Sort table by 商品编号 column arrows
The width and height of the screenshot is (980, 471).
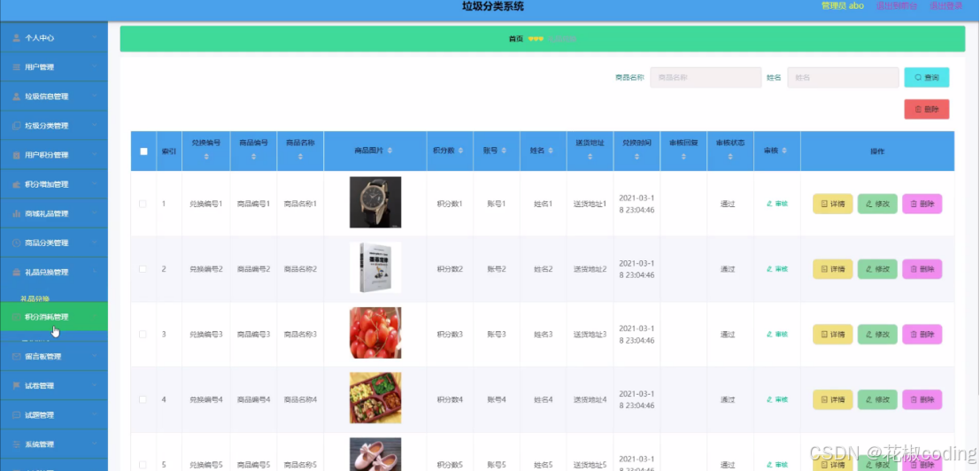pos(254,157)
